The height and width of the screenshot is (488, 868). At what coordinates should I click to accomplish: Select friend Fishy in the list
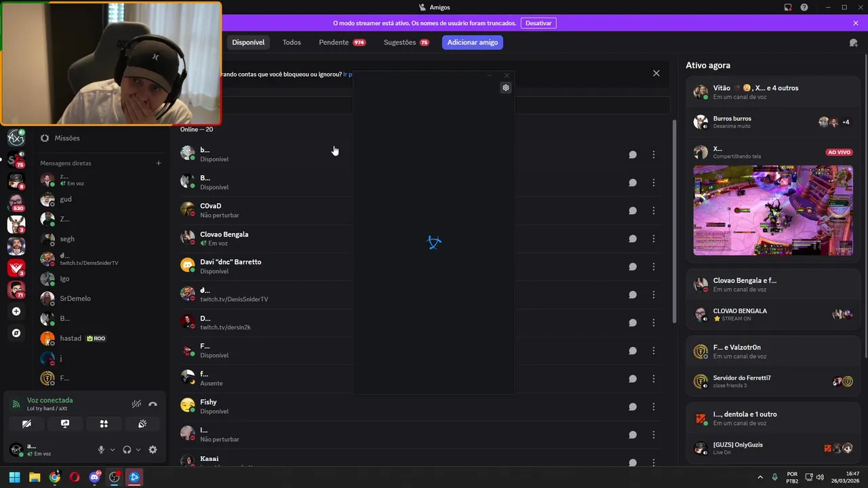click(x=420, y=407)
